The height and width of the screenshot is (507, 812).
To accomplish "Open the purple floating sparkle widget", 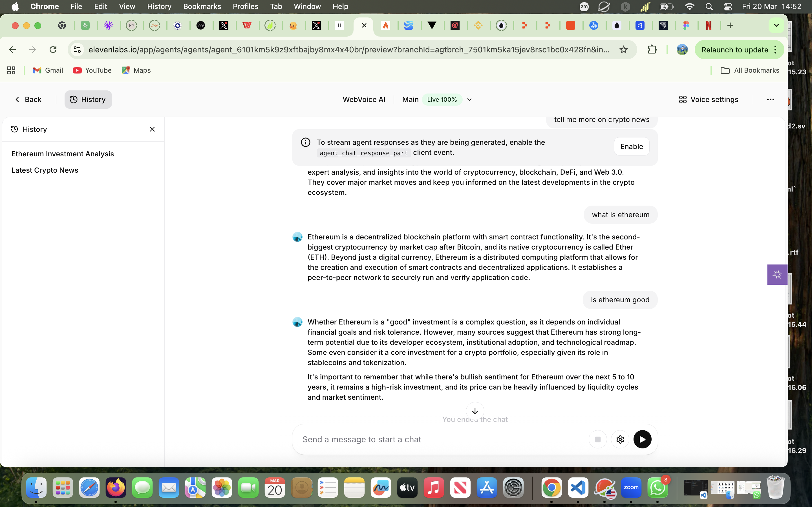I will pos(777,275).
